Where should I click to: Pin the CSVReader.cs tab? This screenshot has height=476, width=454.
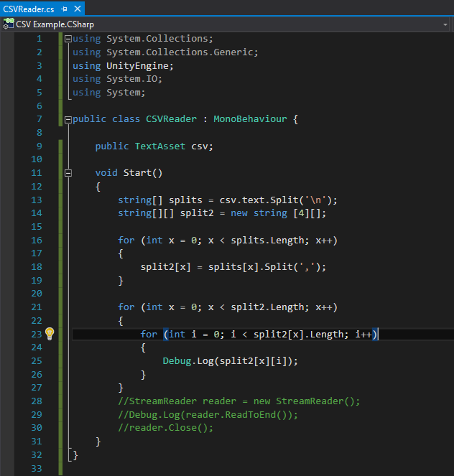(x=64, y=9)
